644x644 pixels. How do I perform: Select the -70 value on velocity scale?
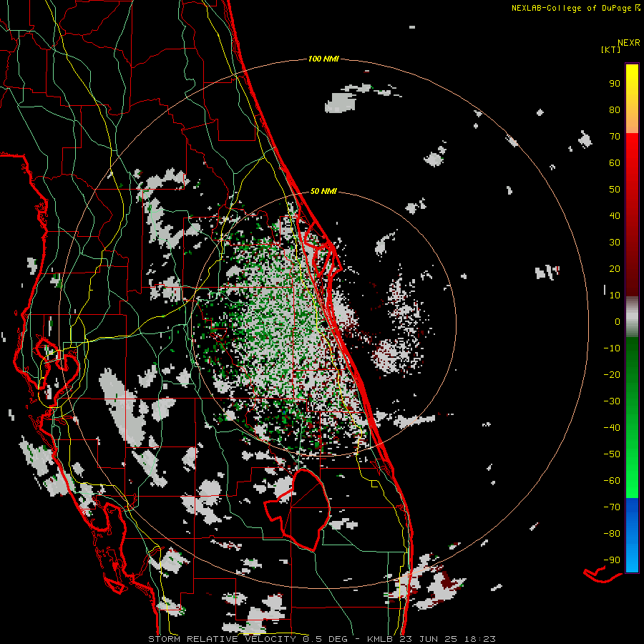[x=612, y=507]
